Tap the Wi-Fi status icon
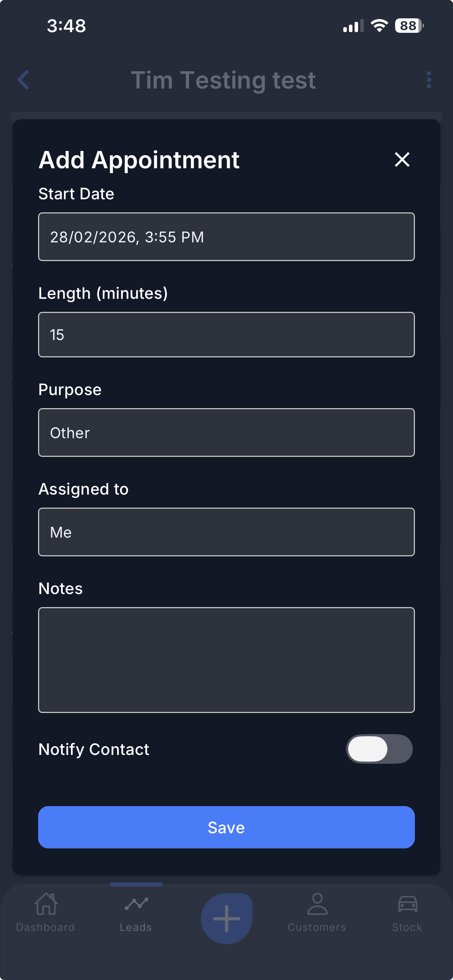Viewport: 453px width, 980px height. click(379, 26)
